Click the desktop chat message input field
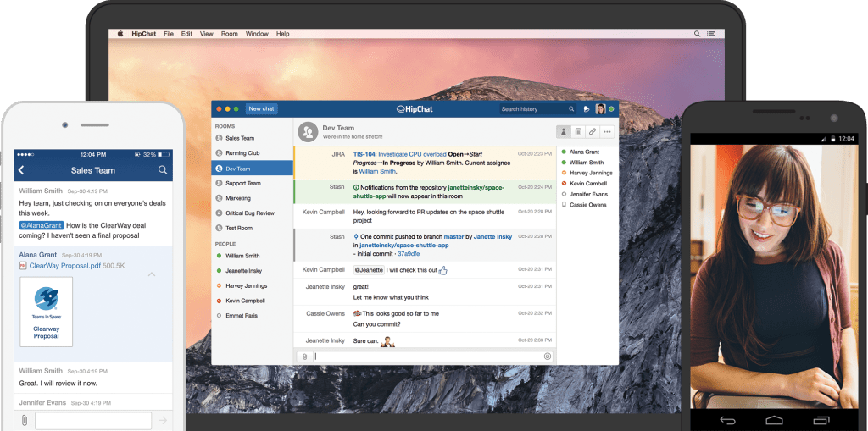The image size is (868, 431). coord(428,356)
